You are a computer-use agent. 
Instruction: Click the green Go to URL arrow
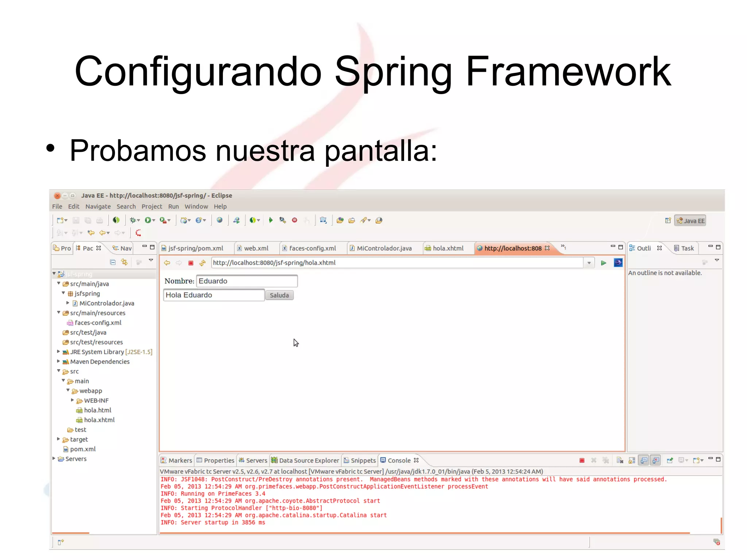(604, 263)
